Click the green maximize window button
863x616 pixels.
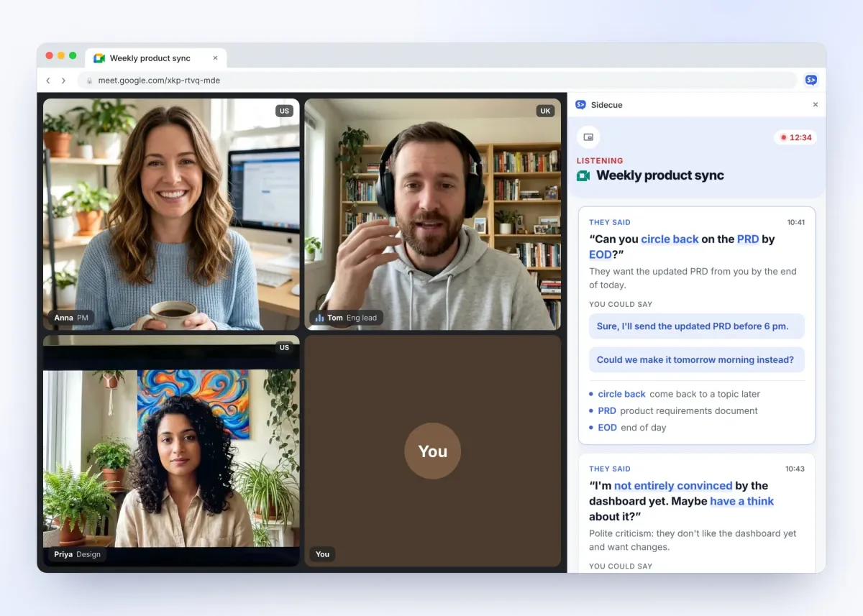point(73,55)
